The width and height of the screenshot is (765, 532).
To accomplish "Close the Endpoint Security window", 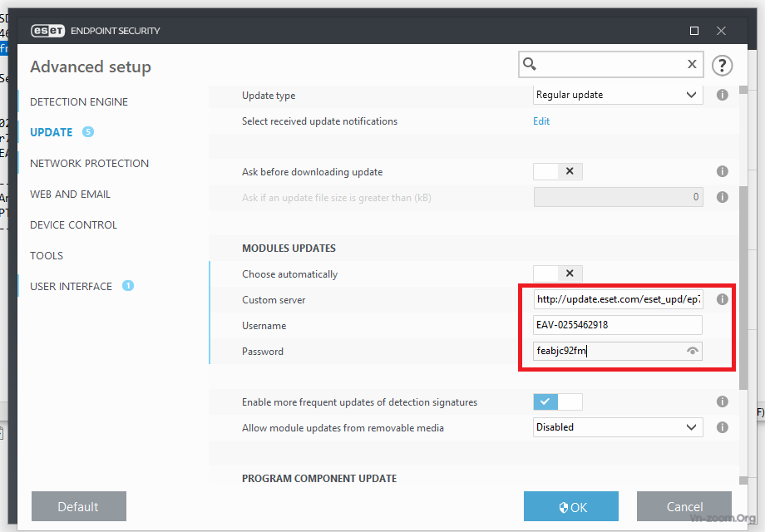I will (x=721, y=31).
